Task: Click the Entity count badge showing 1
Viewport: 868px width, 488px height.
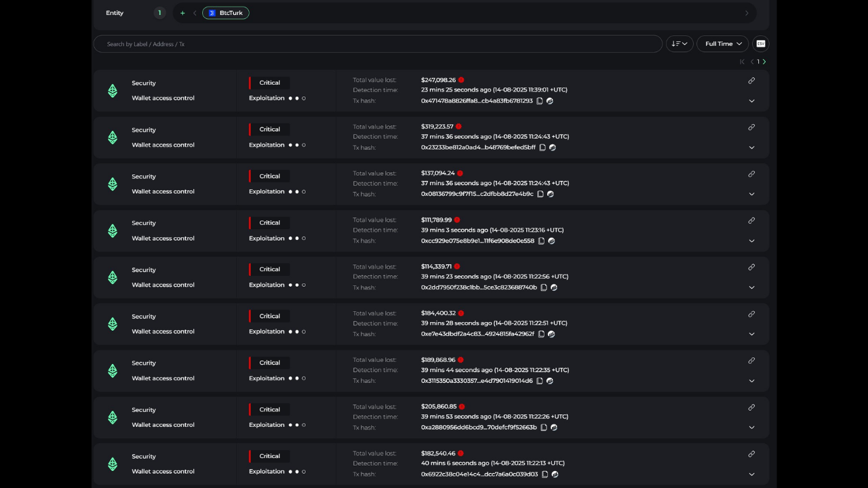Action: (159, 13)
